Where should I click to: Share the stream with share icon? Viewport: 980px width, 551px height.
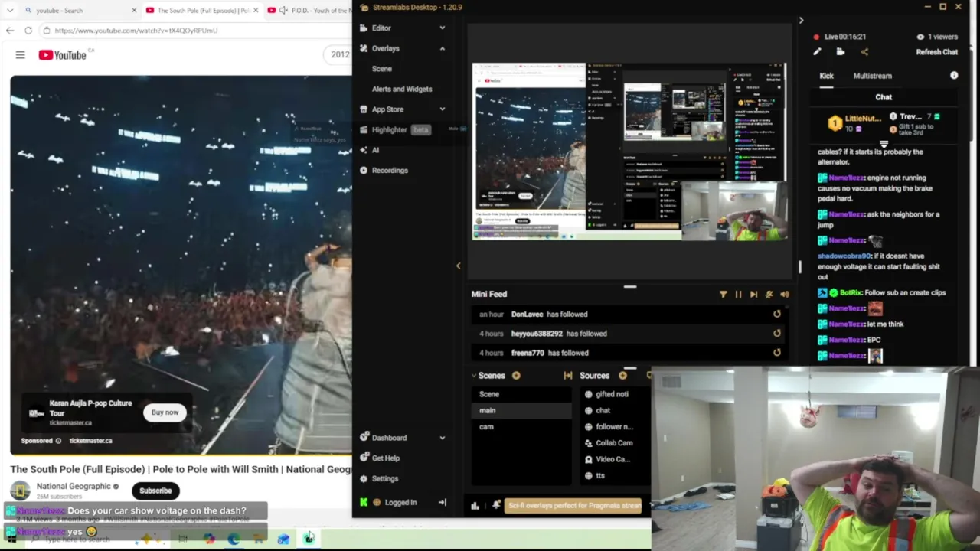coord(864,52)
